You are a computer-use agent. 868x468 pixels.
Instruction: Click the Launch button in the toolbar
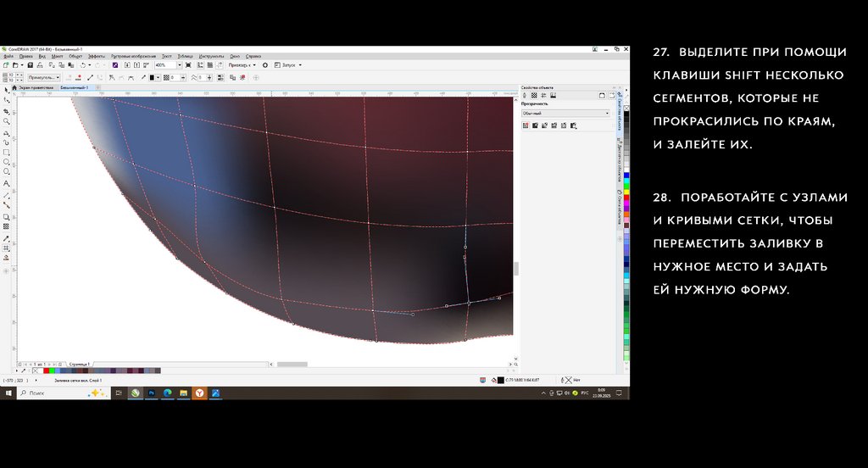pos(288,65)
